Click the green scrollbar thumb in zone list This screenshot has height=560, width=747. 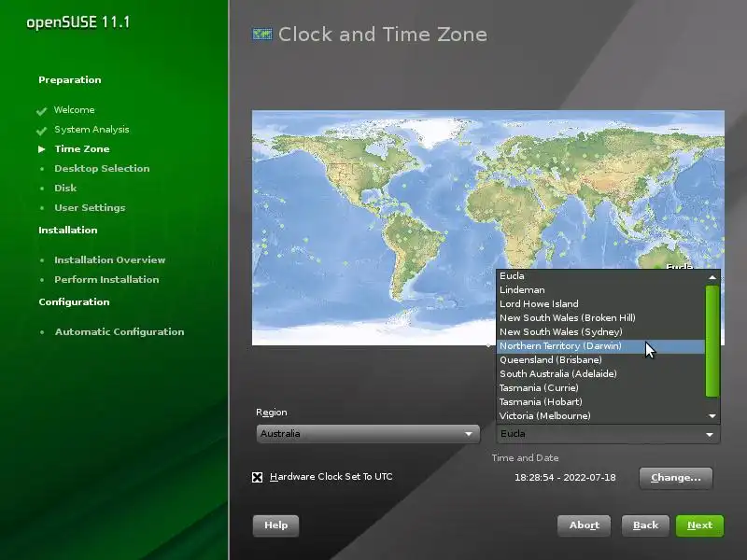(x=712, y=341)
